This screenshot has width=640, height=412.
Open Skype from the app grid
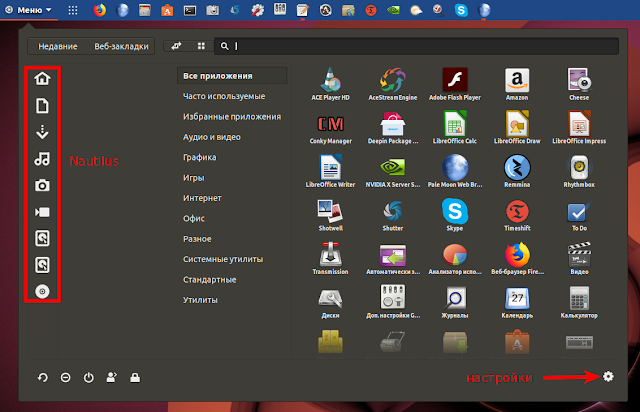tap(455, 215)
